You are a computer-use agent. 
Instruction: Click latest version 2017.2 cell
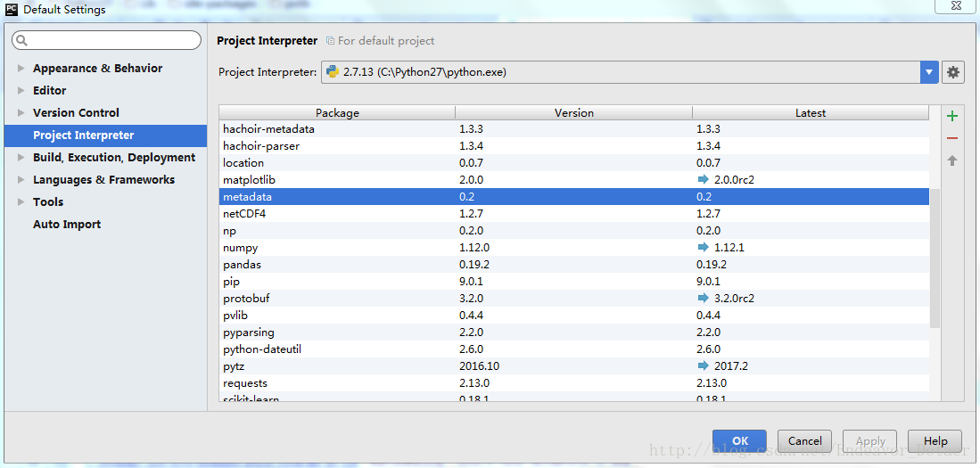[731, 365]
